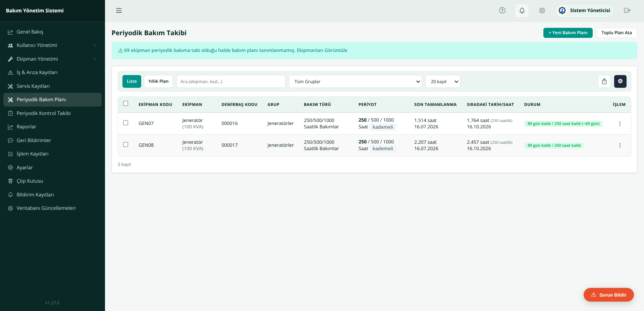644x311 pixels.
Task: Click the kademeli tag in GEN08 row
Action: tap(383, 149)
